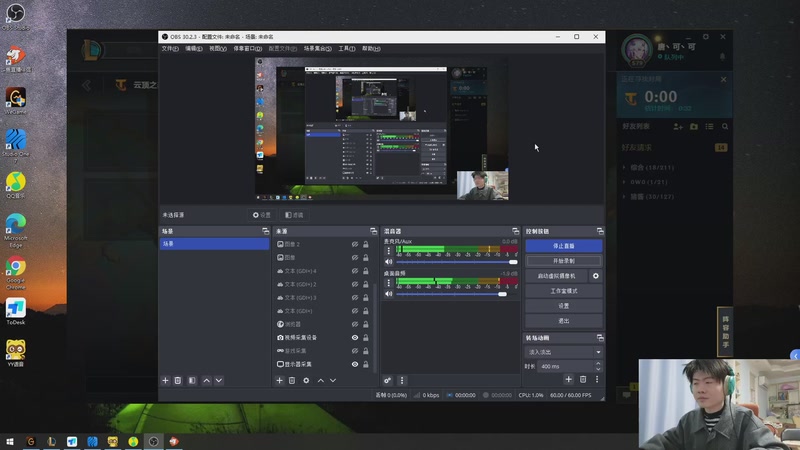Decrease transition duration with down stepper
The height and width of the screenshot is (450, 800).
[598, 369]
